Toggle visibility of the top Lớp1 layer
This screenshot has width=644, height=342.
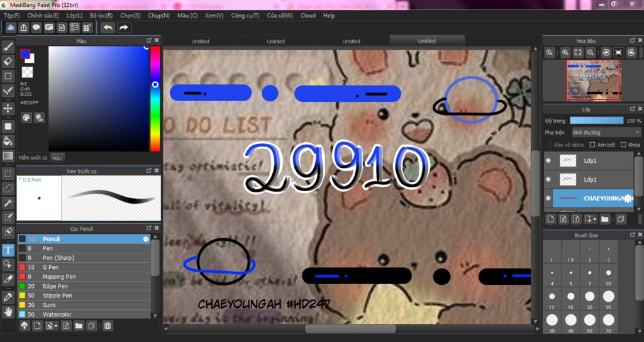click(x=548, y=160)
